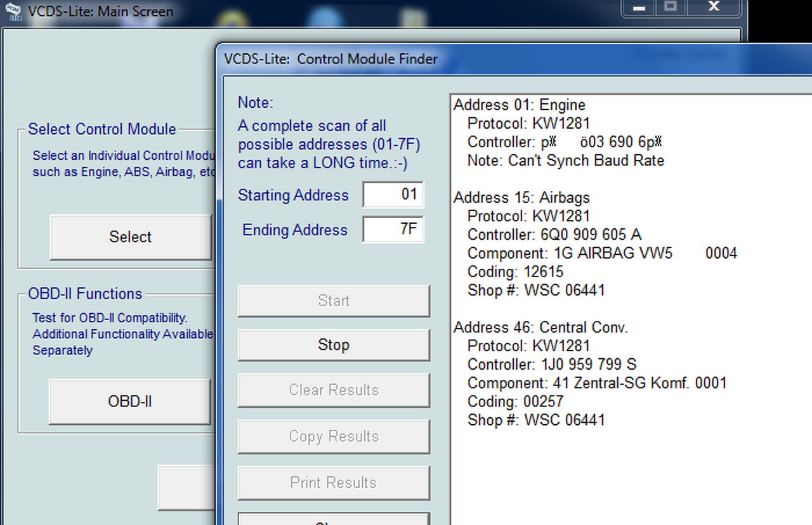Click the 'Test for OBD-II Compatibility.' text
This screenshot has height=525, width=812.
coord(110,318)
